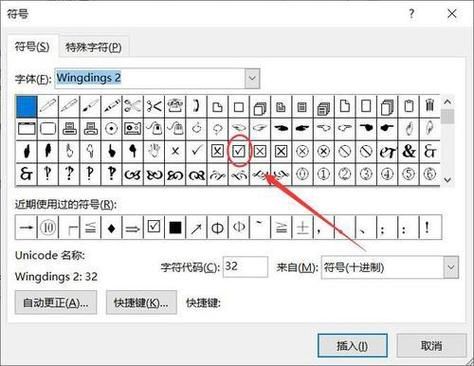
Task: Click the symbol grid scroll down arrow
Action: [x=448, y=180]
